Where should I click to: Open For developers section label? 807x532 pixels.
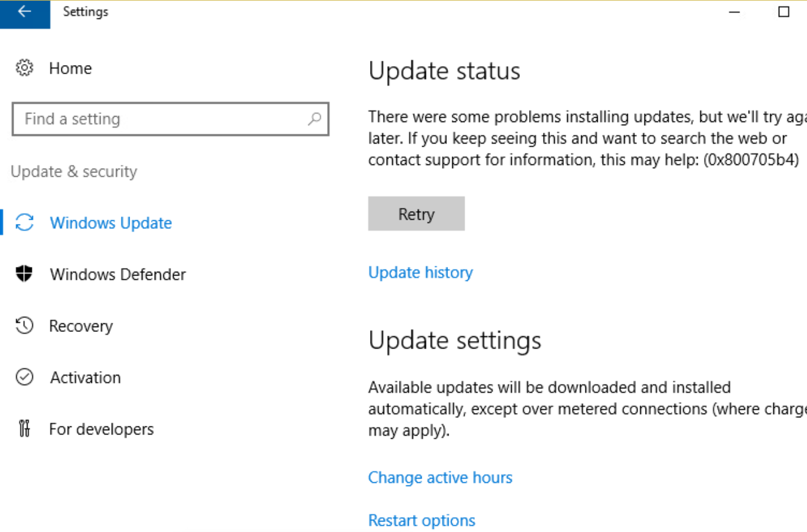pyautogui.click(x=101, y=429)
